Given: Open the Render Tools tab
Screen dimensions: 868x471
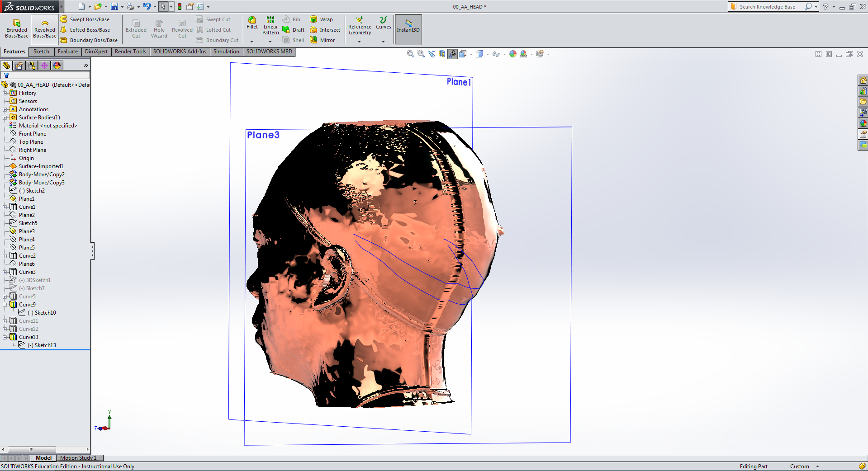Looking at the screenshot, I should click(130, 52).
